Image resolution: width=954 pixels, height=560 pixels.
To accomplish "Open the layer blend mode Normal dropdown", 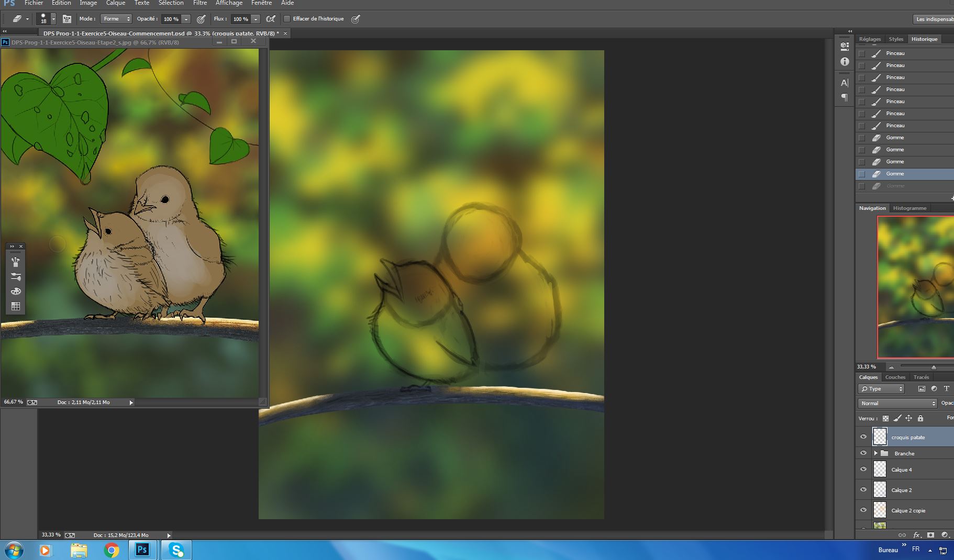I will coord(897,404).
